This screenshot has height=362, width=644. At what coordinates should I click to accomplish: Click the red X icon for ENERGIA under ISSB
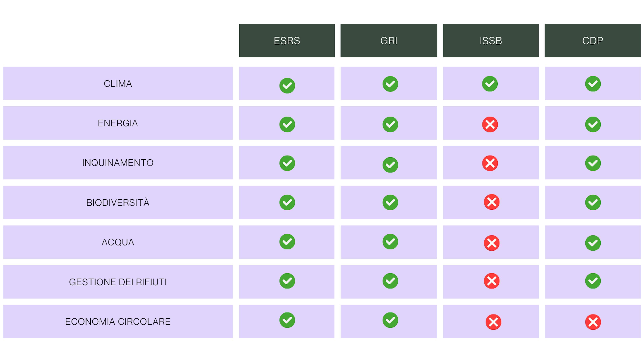click(x=490, y=124)
